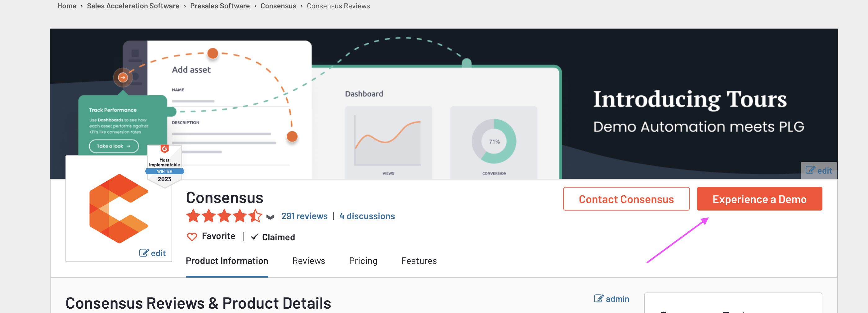Screen dimensions: 868x313
Task: Click the edit pencil icon on banner
Action: [810, 170]
